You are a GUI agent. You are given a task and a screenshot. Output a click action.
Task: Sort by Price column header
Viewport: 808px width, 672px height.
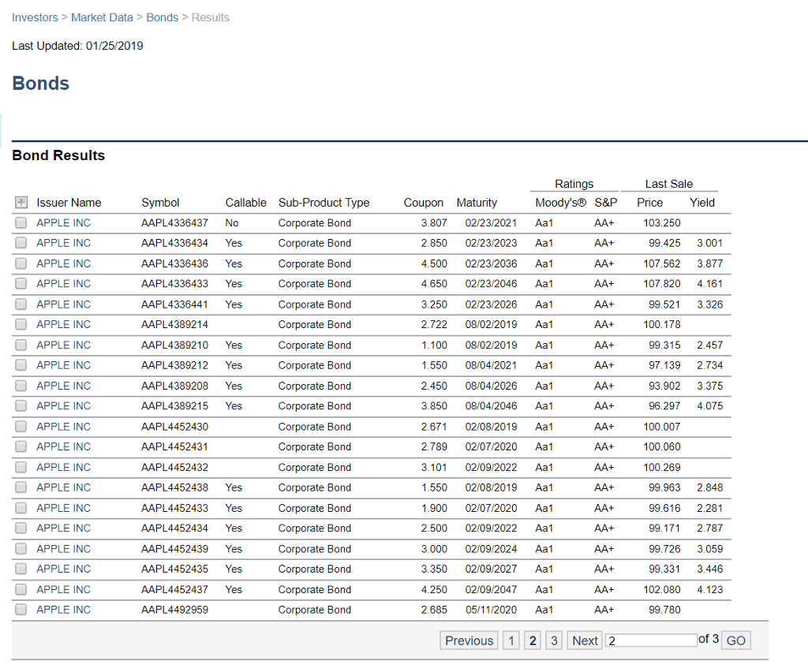coord(650,203)
